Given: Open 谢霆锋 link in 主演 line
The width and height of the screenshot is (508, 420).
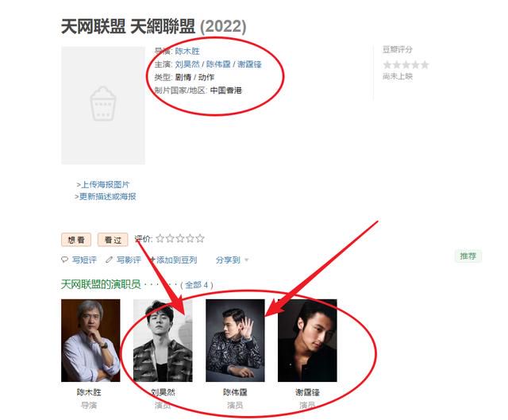Looking at the screenshot, I should tap(249, 64).
